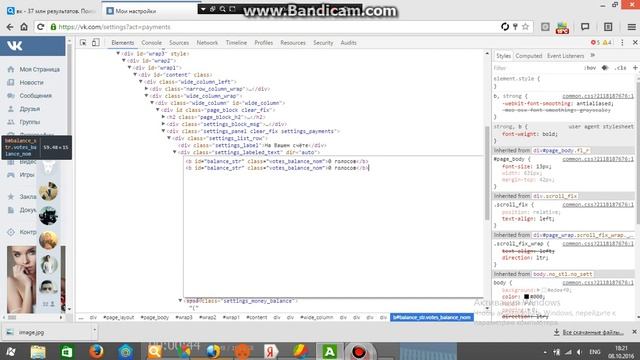Open the image.jpg download options arrow

point(94,330)
